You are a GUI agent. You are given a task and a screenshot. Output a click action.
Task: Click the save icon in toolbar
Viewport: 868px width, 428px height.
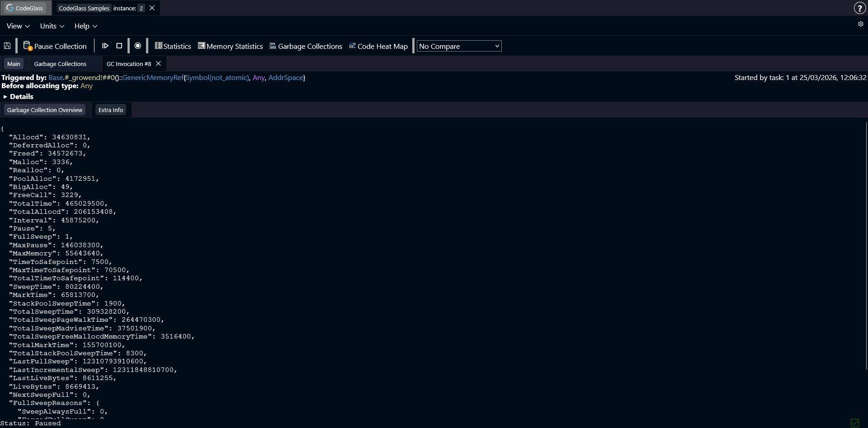[x=7, y=46]
